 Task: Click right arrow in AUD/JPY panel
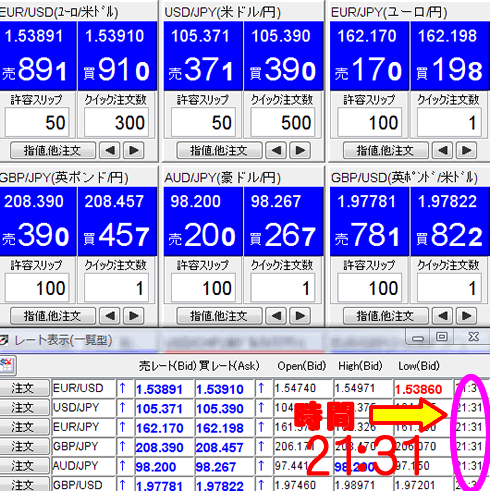(300, 316)
